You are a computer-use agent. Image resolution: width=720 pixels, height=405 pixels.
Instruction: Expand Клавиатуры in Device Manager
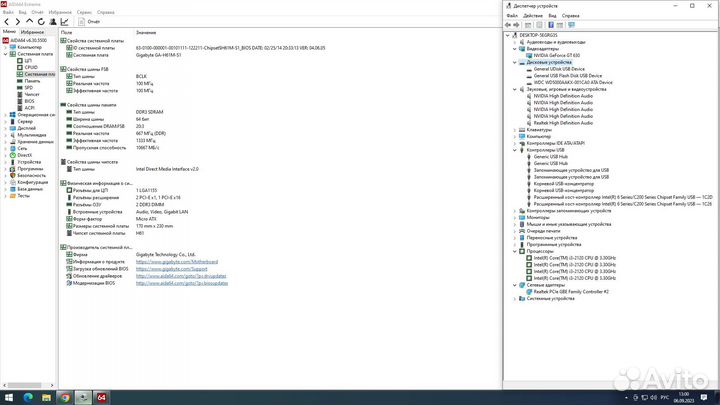515,130
